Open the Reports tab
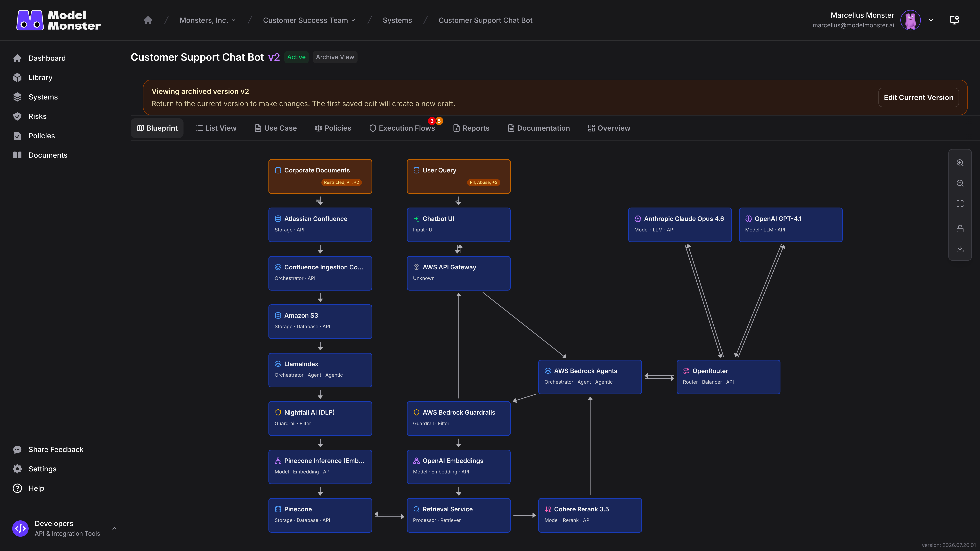 471,128
